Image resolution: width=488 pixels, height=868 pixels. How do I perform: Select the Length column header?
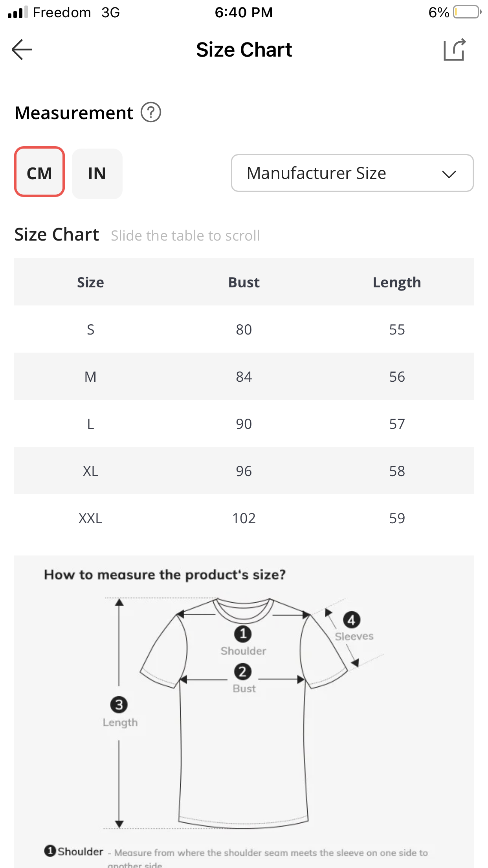[397, 282]
